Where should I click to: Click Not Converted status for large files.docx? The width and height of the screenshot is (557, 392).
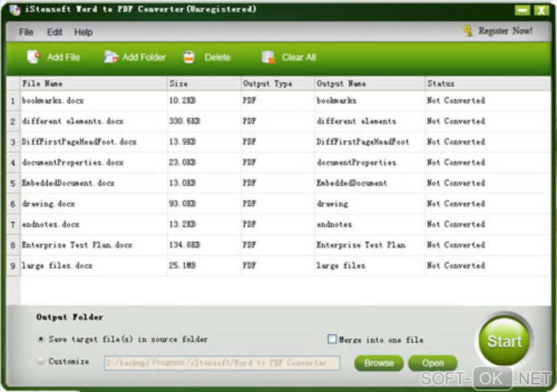point(456,265)
